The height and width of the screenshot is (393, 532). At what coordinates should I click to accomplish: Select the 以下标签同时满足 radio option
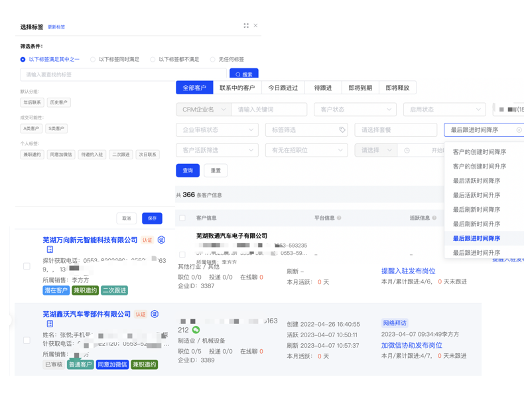(93, 60)
